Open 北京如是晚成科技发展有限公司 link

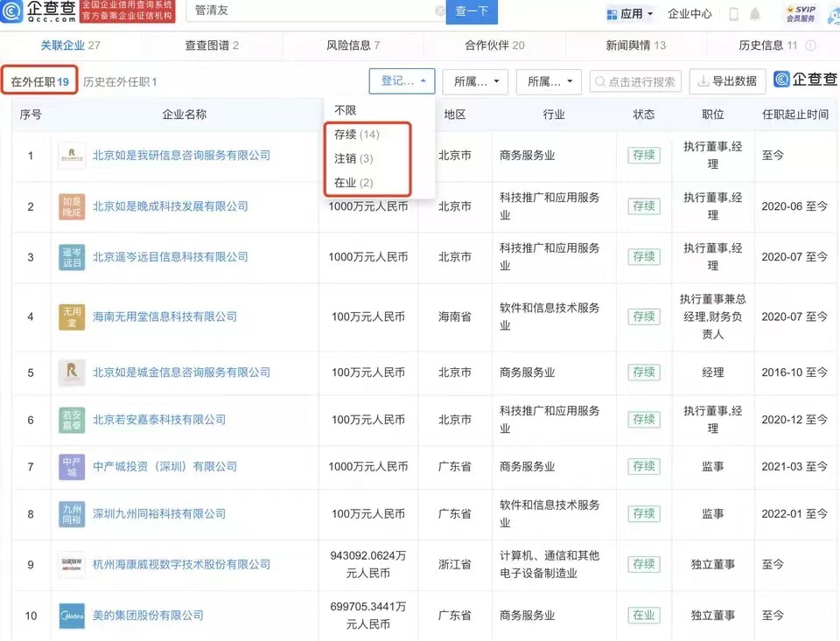pyautogui.click(x=171, y=206)
